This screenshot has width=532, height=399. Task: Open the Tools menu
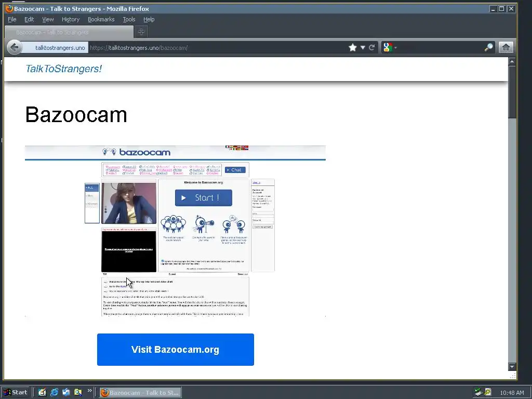coord(129,19)
